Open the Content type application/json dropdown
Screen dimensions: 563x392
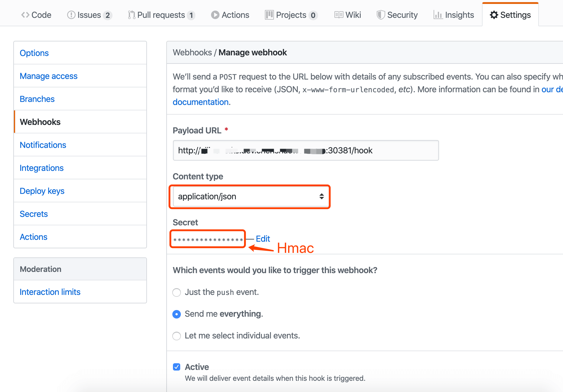click(251, 197)
